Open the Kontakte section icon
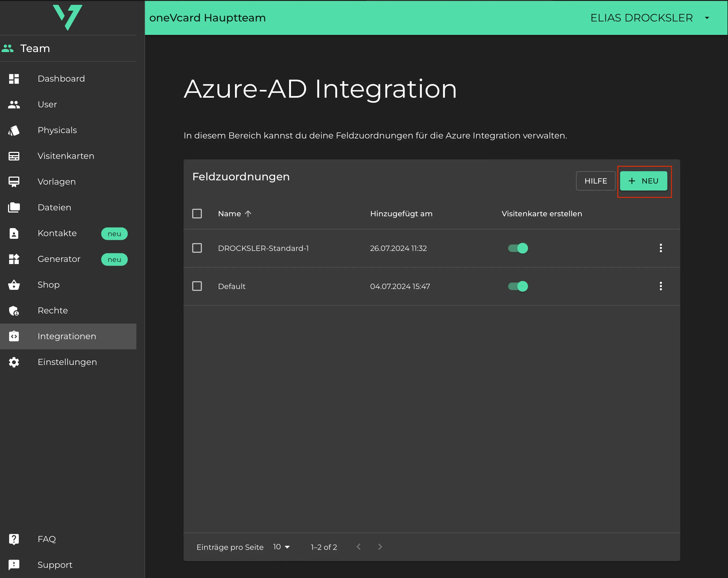The width and height of the screenshot is (728, 578). [x=15, y=233]
